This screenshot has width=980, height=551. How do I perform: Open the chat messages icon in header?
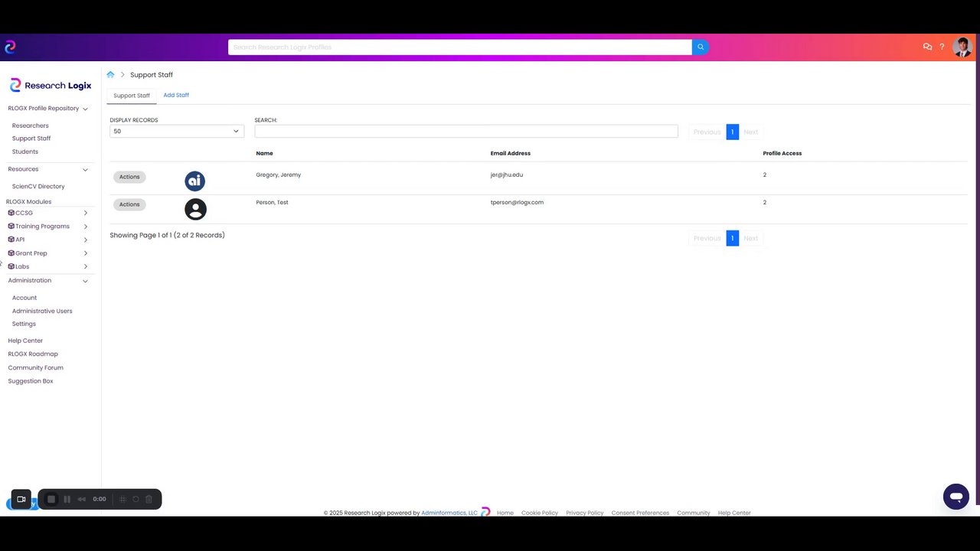(x=927, y=47)
